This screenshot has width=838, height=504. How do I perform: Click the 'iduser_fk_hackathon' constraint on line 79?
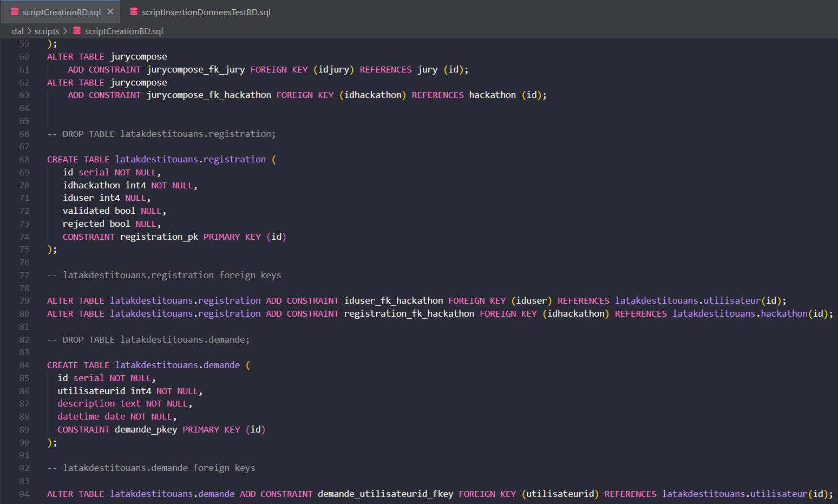(x=393, y=301)
